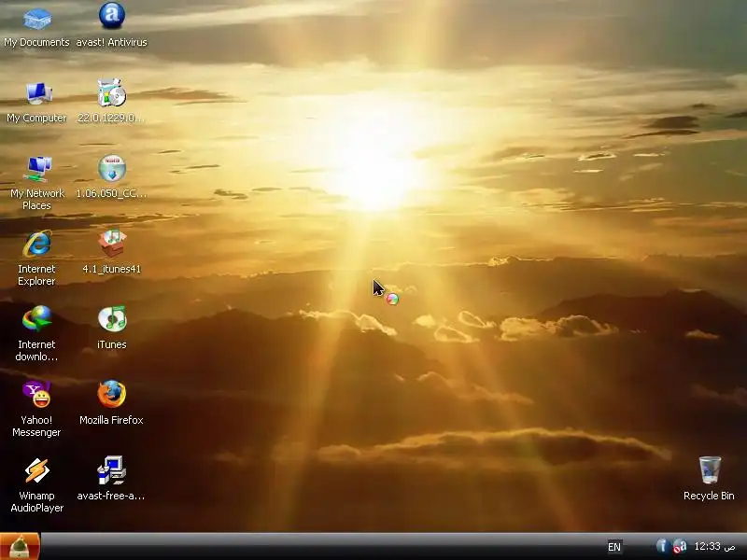
Task: Open avast tray icon with red badge
Action: [x=680, y=546]
